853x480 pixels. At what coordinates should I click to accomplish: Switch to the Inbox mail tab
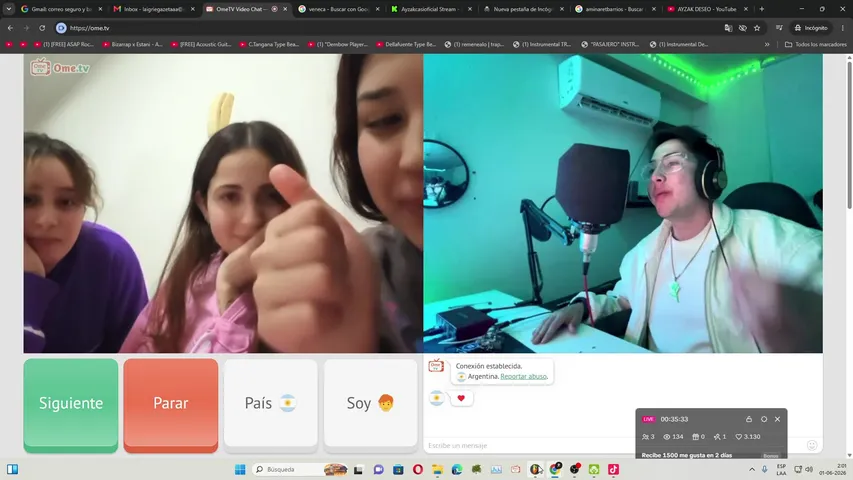pos(154,9)
